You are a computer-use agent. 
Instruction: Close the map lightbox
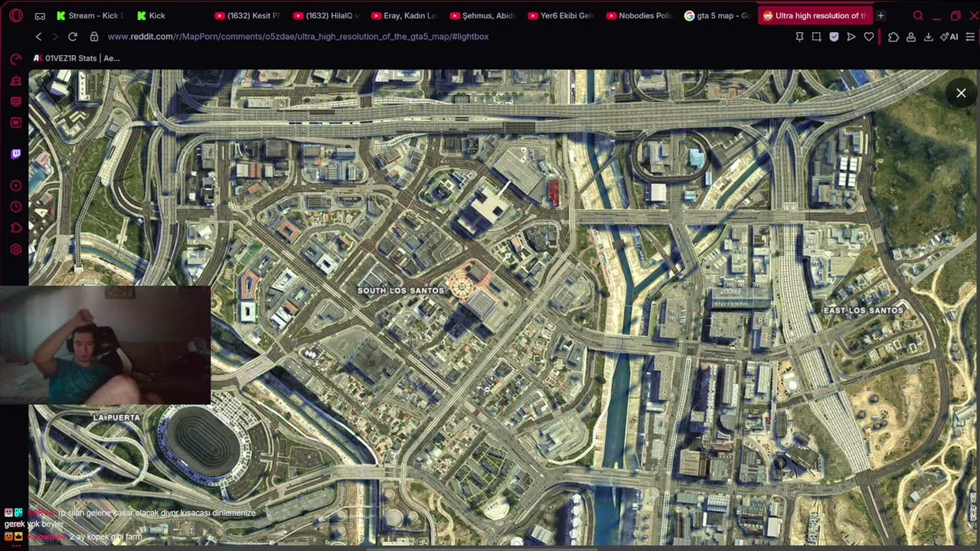point(961,93)
